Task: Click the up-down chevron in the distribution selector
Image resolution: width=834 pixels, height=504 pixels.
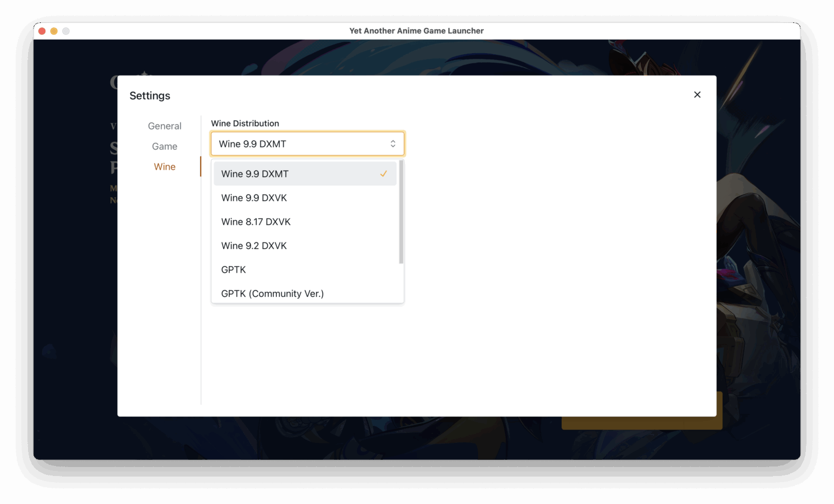Action: pyautogui.click(x=393, y=144)
